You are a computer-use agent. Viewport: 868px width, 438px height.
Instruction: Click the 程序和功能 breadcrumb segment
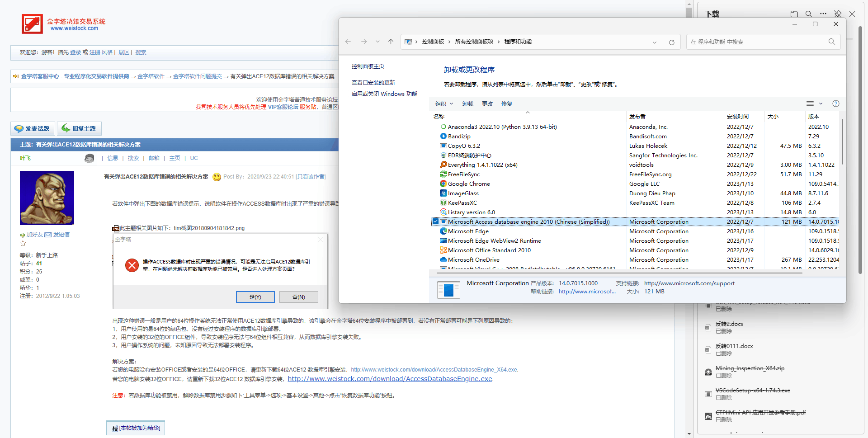(x=518, y=42)
